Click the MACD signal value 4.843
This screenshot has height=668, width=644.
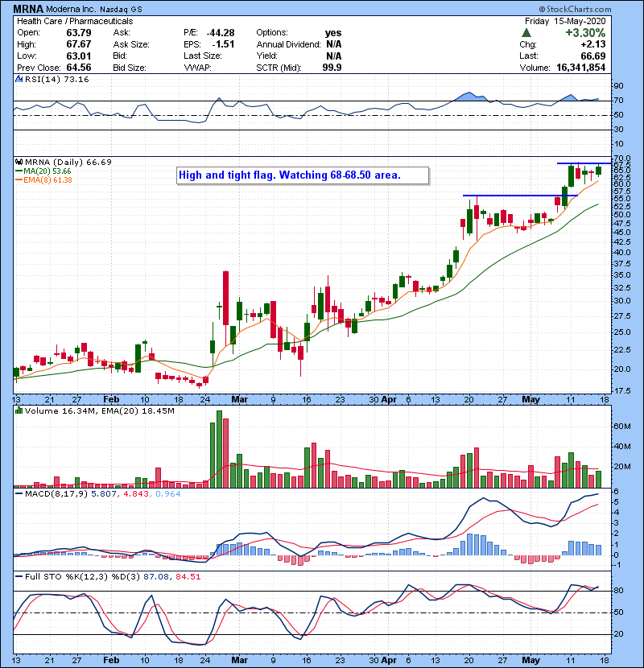tap(136, 494)
